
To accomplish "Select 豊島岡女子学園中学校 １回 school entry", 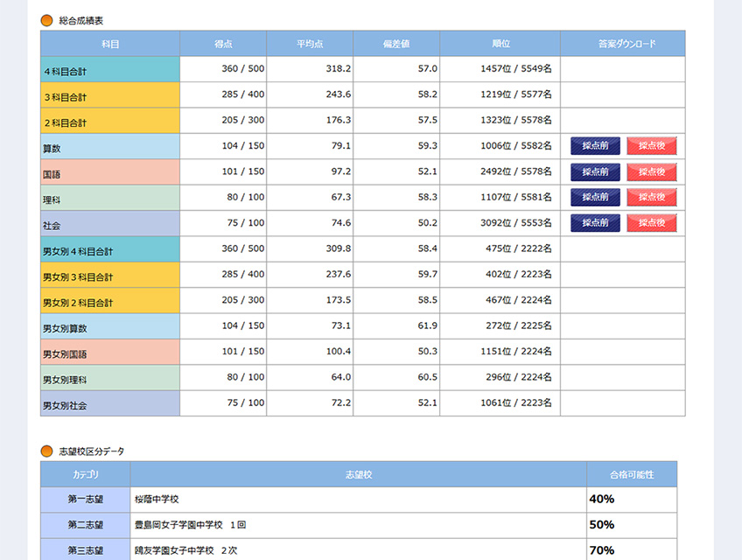I will [x=190, y=525].
